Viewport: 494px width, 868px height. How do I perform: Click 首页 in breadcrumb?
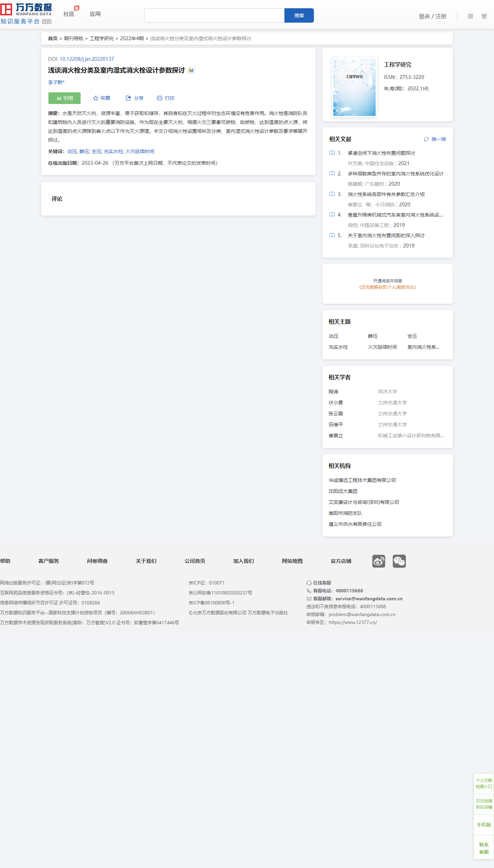pos(53,38)
